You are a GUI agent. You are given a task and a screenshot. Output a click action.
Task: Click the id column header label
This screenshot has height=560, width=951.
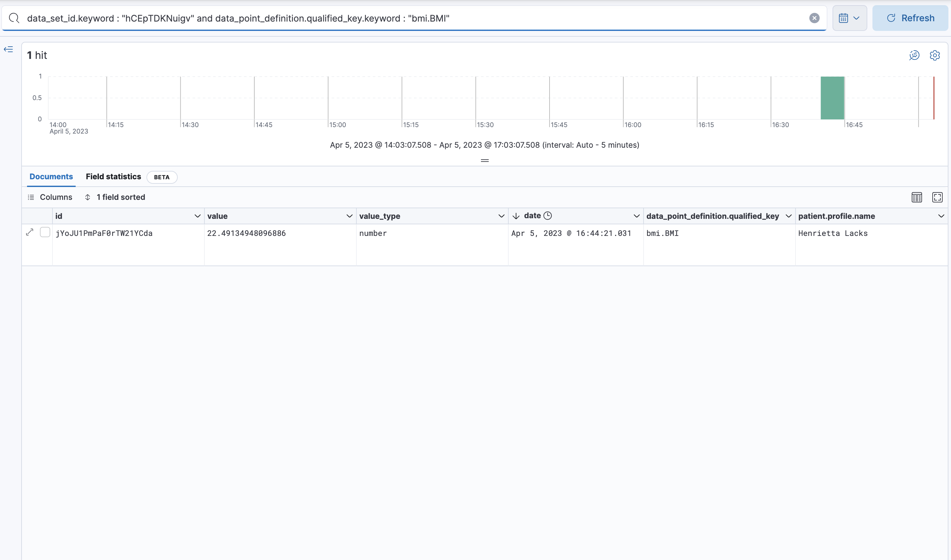click(59, 216)
